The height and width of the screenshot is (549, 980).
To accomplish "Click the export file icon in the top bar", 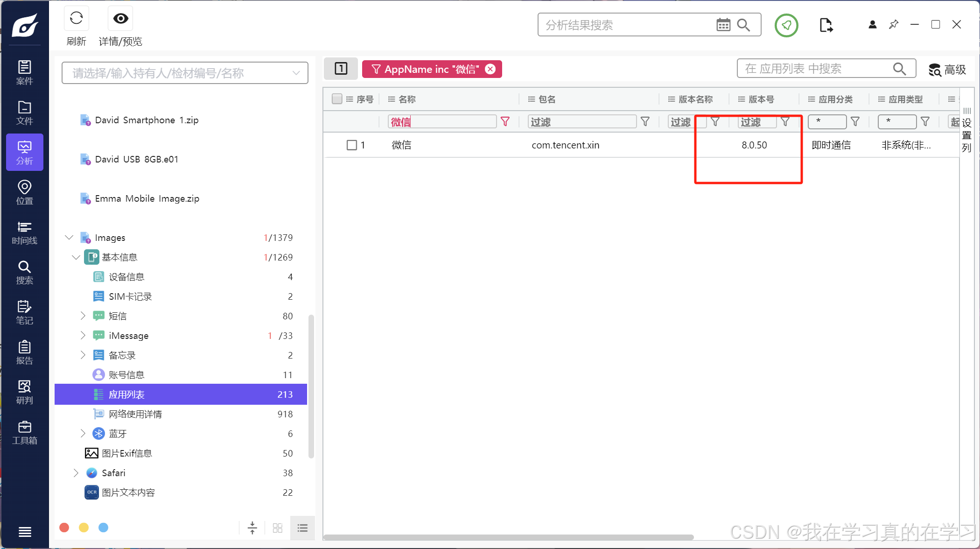I will [x=826, y=25].
